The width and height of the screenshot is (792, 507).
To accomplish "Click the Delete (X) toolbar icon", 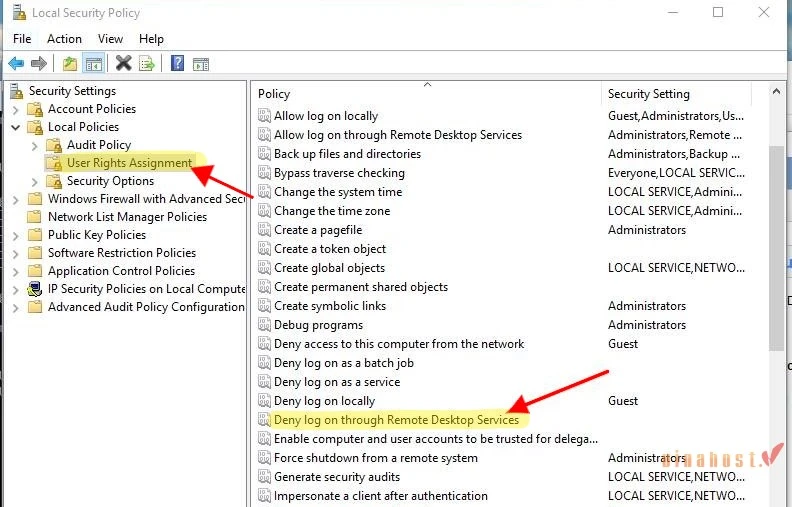I will pyautogui.click(x=123, y=63).
